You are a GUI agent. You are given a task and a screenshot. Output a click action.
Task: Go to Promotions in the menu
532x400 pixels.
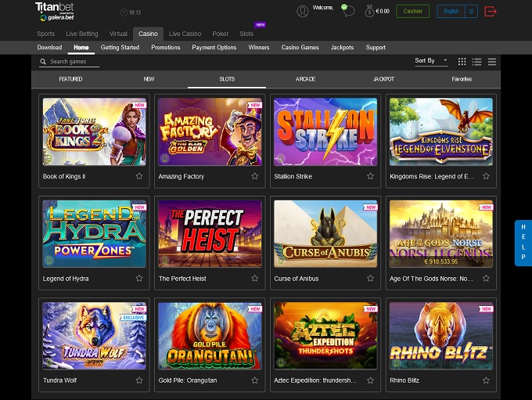(165, 47)
